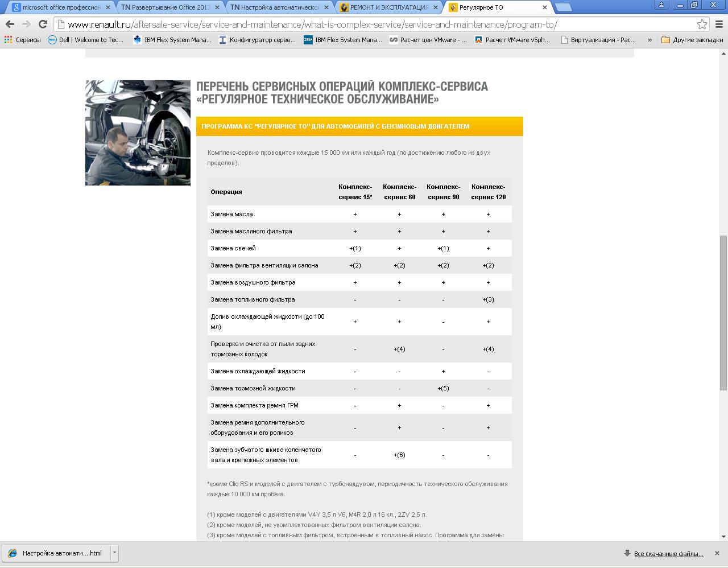Click the '+(6)' cell for crankshaft pulley

click(x=399, y=455)
